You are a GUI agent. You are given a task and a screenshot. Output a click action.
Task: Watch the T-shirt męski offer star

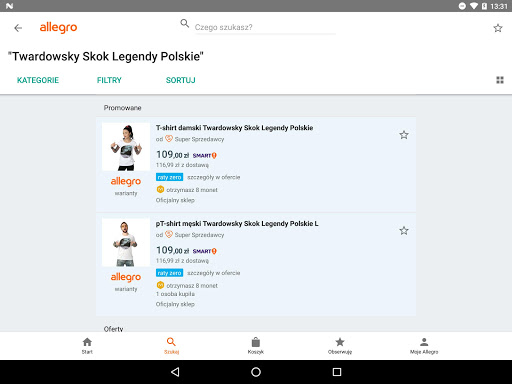[x=404, y=231]
